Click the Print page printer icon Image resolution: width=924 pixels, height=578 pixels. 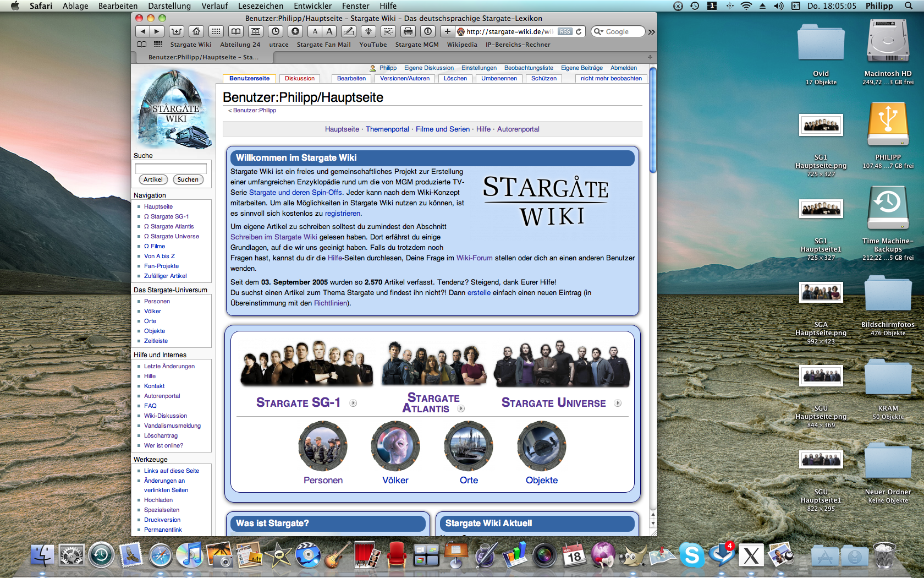408,31
